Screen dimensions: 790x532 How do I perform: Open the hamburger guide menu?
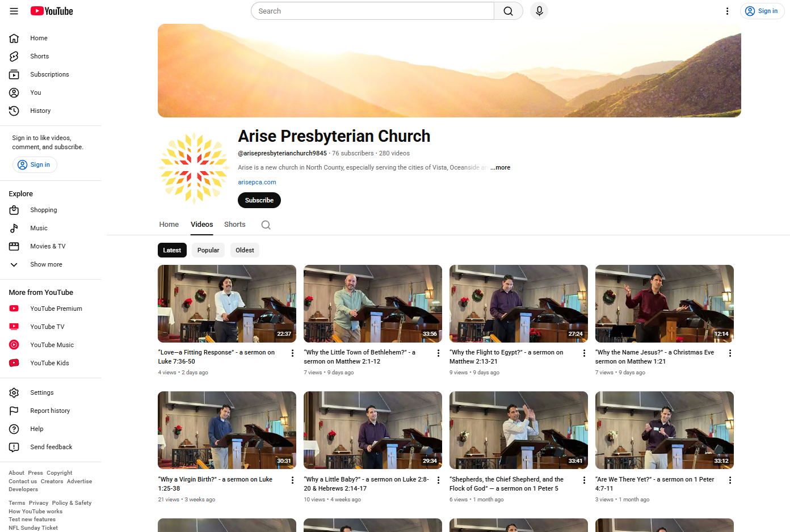(x=14, y=11)
